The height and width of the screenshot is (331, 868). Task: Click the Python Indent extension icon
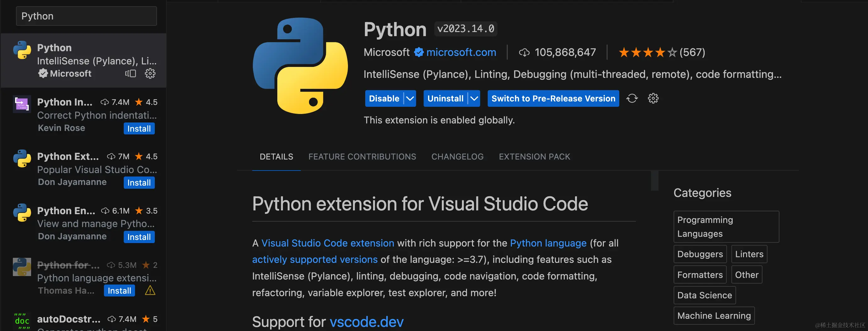(x=22, y=104)
